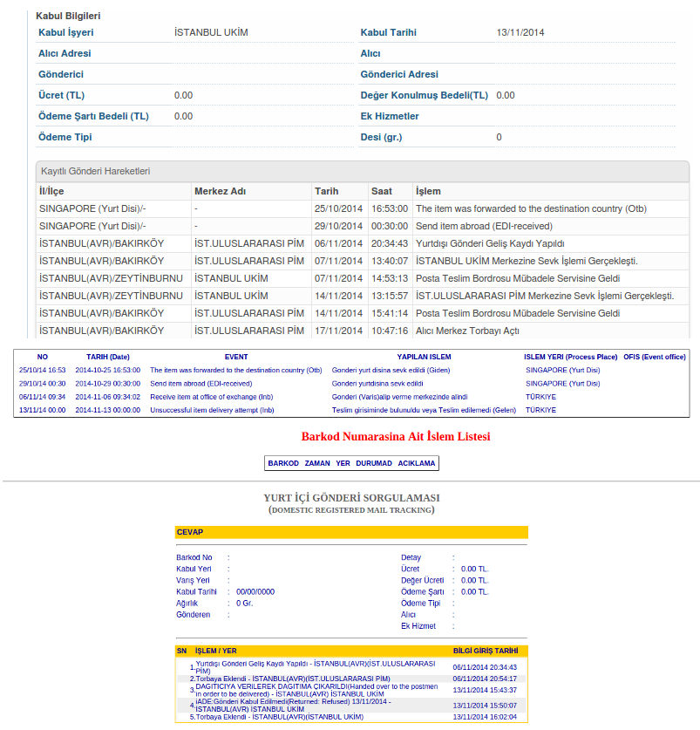This screenshot has height=730, width=700.
Task: Select the timestamp "13/11/2014 16:02:04"
Action: [485, 717]
